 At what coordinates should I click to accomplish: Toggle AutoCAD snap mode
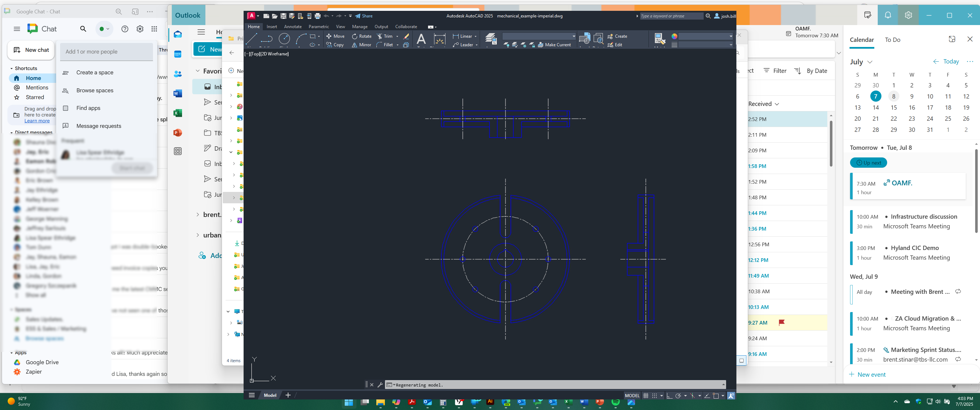[654, 395]
